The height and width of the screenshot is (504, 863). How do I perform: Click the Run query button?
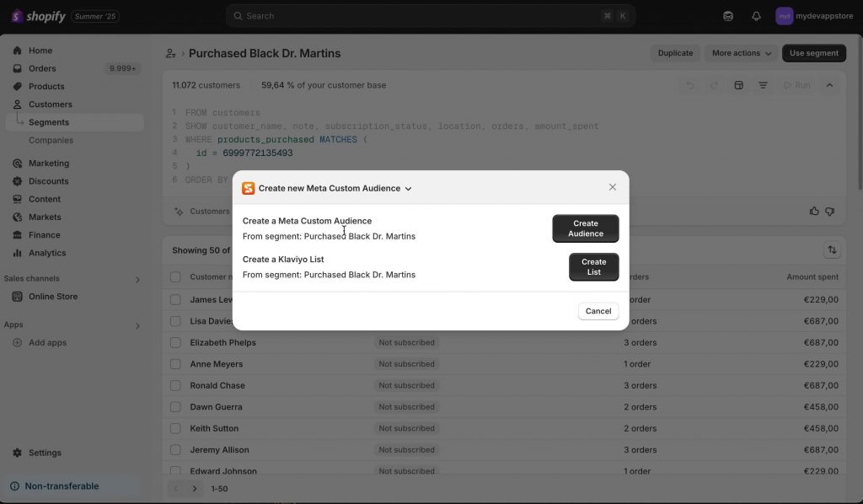(797, 85)
